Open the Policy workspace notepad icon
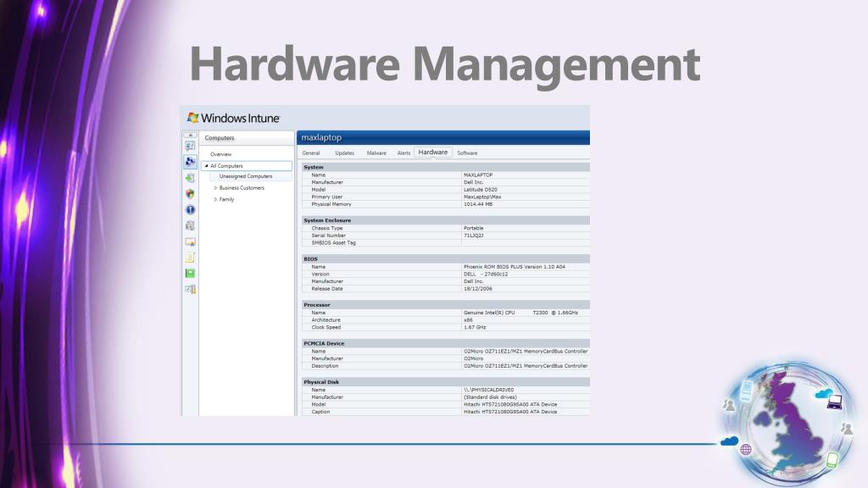Viewport: 868px width, 488px height. point(190,258)
